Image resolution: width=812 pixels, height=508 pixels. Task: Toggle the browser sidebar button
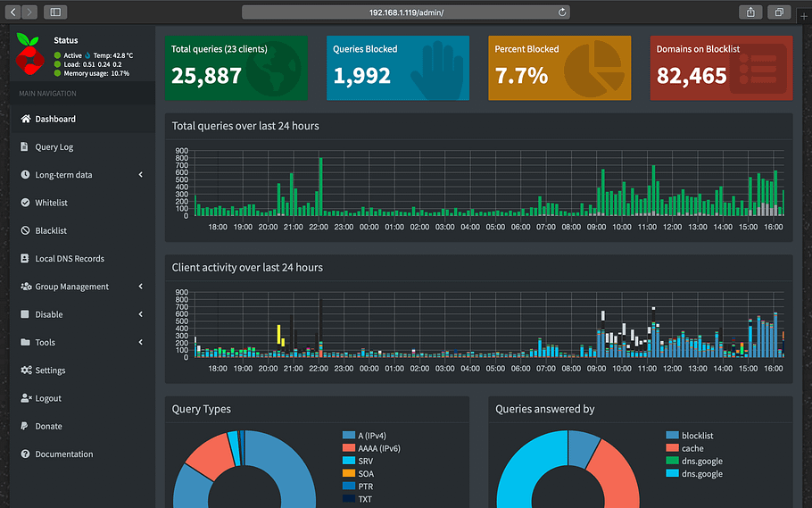point(55,12)
